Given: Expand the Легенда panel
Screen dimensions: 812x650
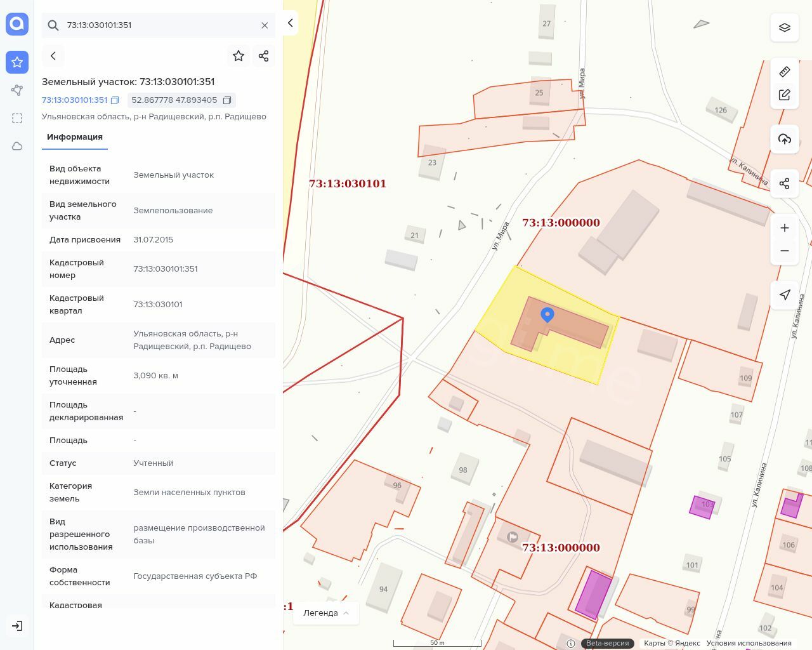Looking at the screenshot, I should 326,613.
